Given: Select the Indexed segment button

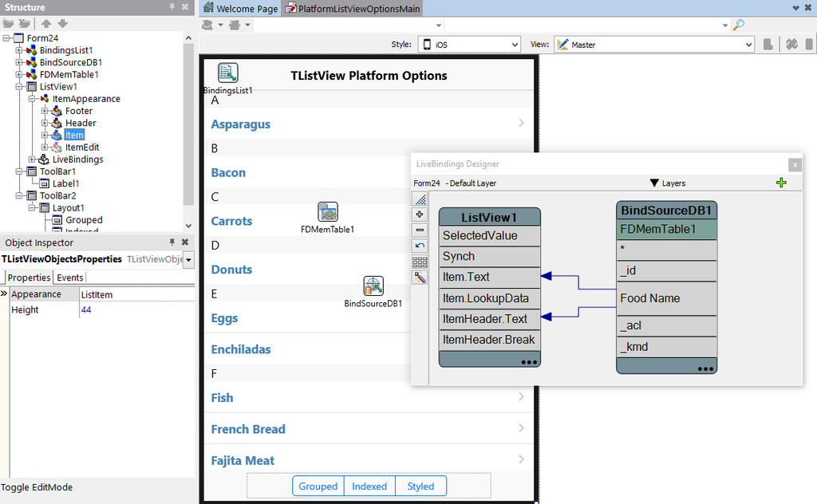Looking at the screenshot, I should 369,486.
